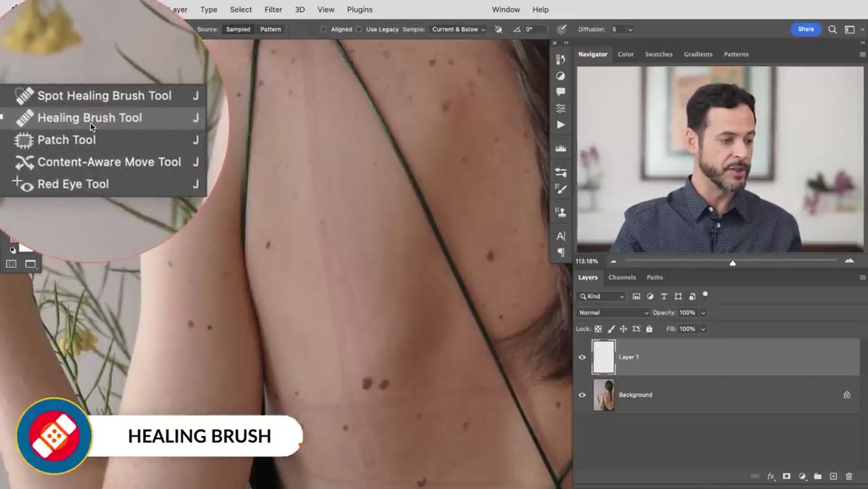Screen dimensions: 868x489
Task: Switch to the Gradients tab
Action: coord(698,54)
